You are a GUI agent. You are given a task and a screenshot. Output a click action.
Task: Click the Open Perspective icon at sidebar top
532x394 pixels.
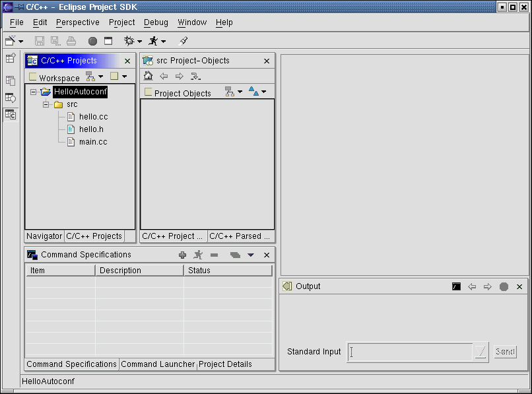[x=11, y=59]
